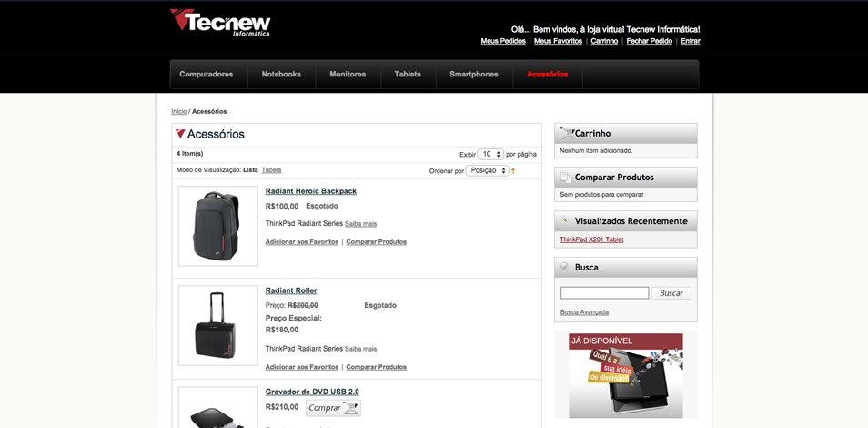Click the cart icon in Carrinho panel header

567,133
